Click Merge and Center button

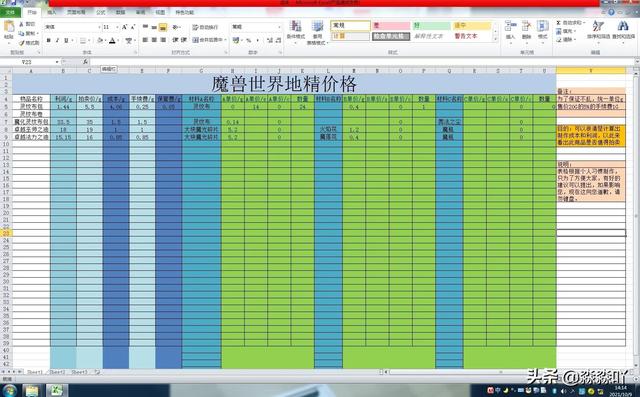(209, 40)
